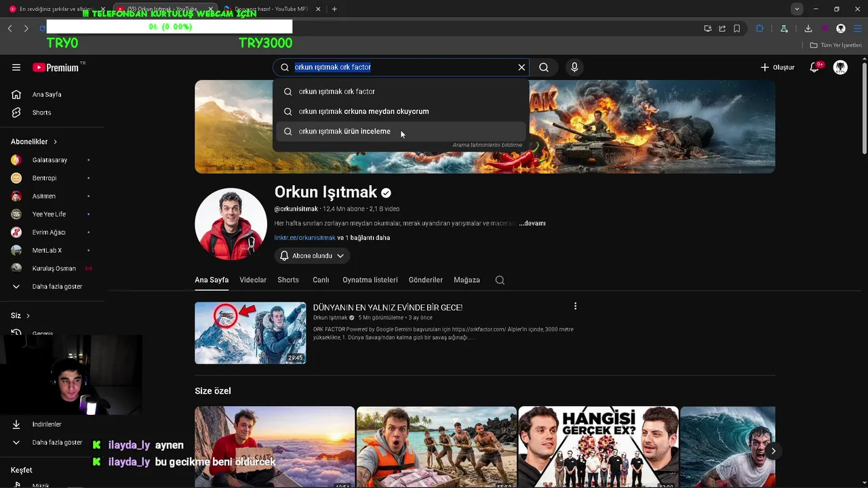Open the Evrim Ağacı subscription
Viewport: 868px width, 488px height.
49,232
